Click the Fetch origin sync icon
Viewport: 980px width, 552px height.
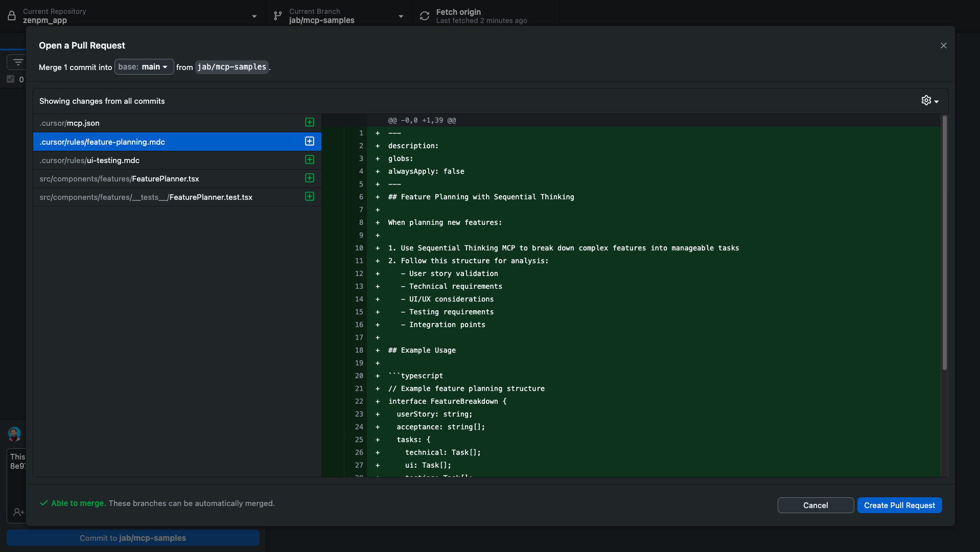[x=425, y=16]
